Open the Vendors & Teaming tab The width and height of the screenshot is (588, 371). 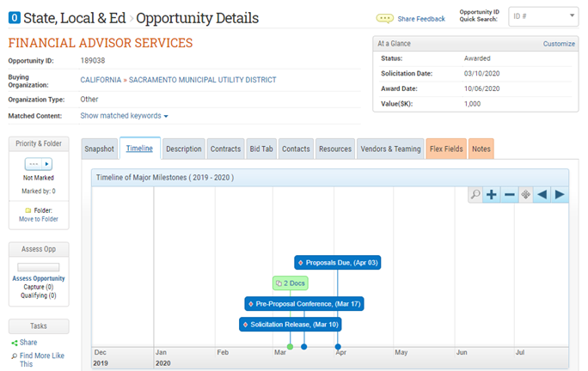[391, 149]
